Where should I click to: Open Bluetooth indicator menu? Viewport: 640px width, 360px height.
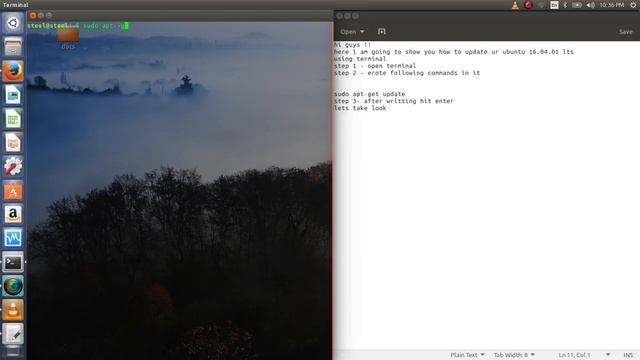[565, 5]
